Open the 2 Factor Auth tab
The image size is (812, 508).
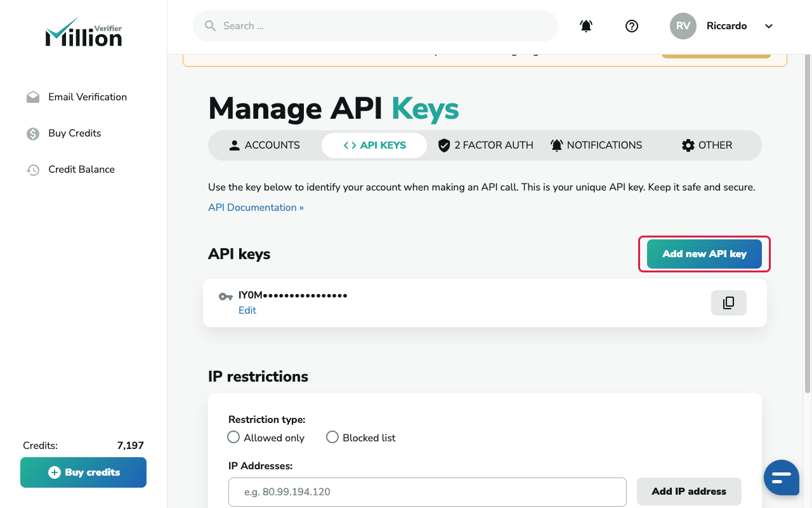pos(485,145)
